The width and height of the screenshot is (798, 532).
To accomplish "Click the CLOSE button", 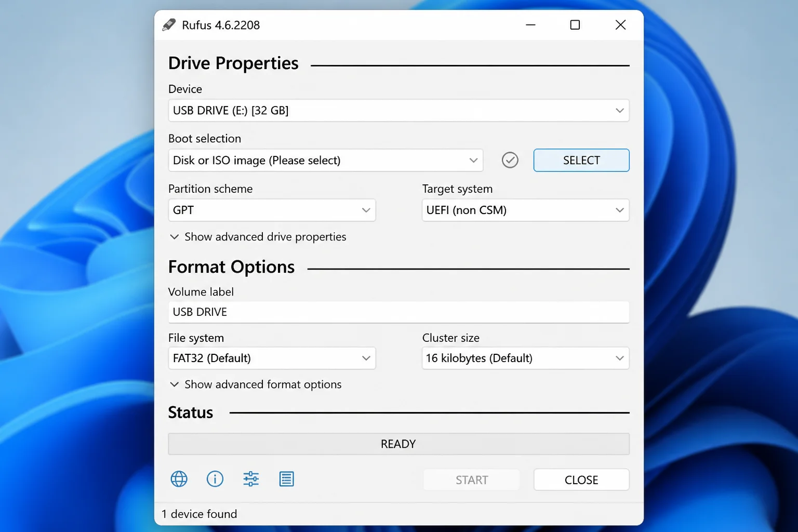I will (x=581, y=480).
